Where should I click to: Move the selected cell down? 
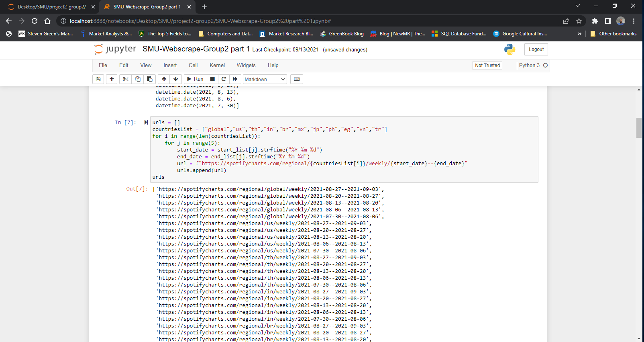[x=176, y=79]
